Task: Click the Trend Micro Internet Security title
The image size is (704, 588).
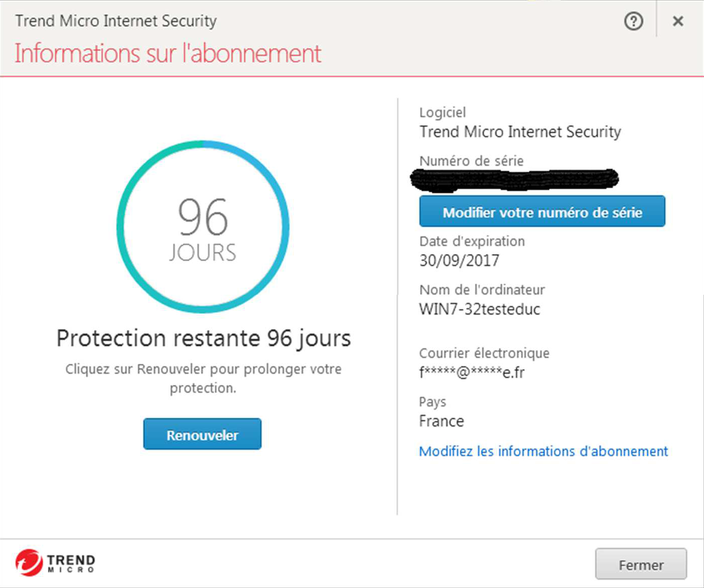Action: pyautogui.click(x=116, y=21)
